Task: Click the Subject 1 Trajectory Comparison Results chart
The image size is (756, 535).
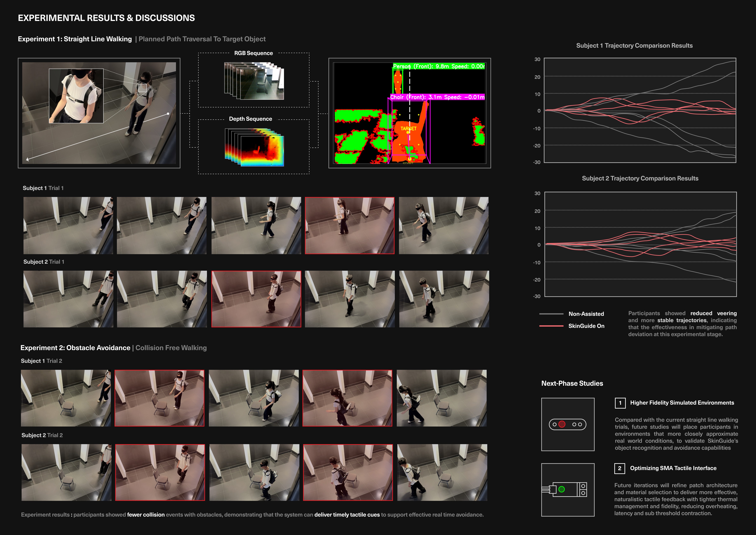Action: (x=640, y=110)
